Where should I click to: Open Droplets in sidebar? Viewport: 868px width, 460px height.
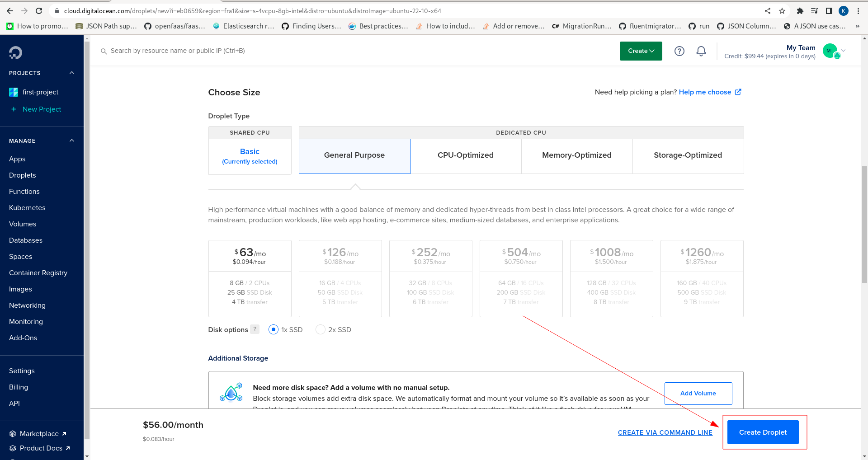(23, 175)
